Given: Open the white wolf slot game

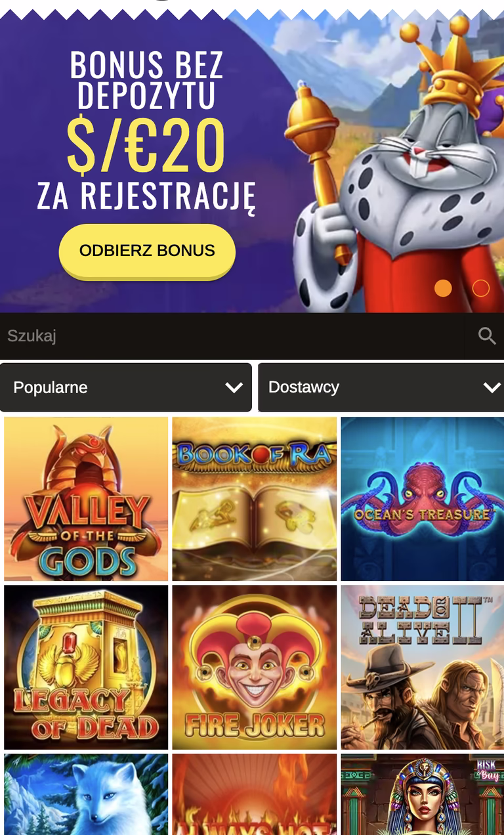Looking at the screenshot, I should (86, 794).
